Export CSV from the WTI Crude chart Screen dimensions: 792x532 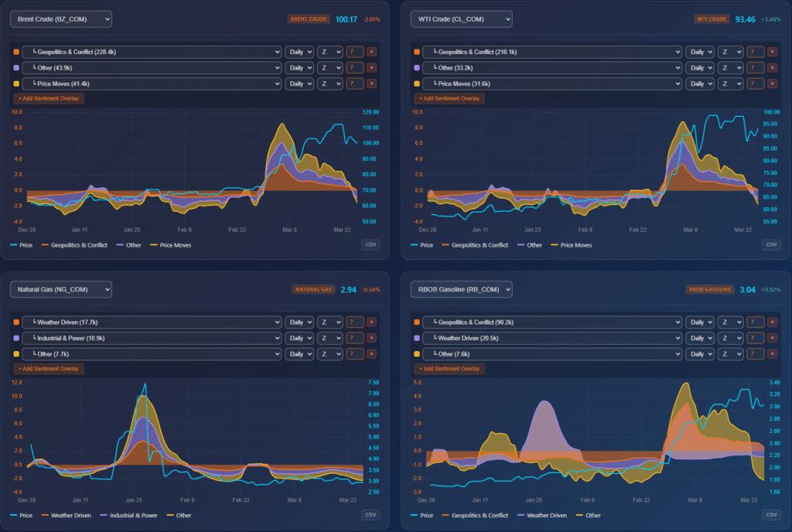(771, 245)
